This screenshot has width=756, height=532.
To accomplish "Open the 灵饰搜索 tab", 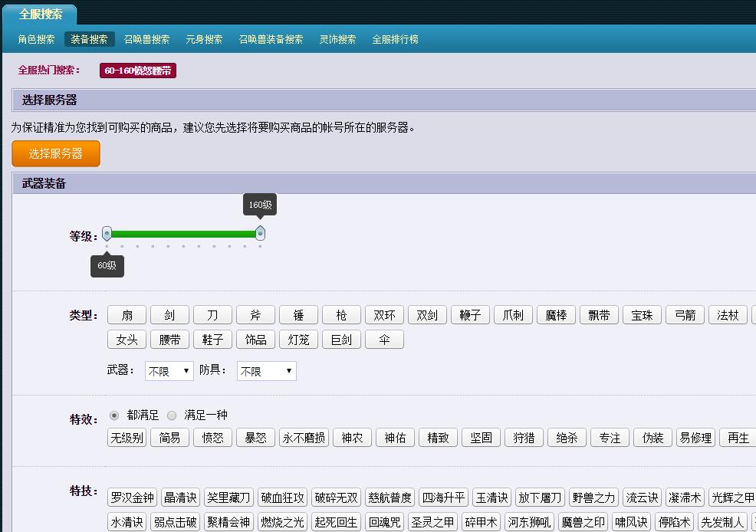I will (337, 39).
